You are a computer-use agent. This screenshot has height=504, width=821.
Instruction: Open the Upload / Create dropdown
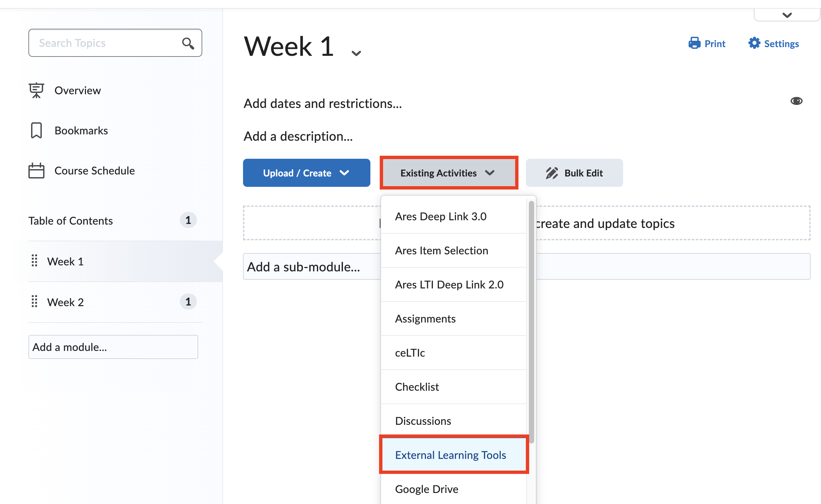[306, 173]
